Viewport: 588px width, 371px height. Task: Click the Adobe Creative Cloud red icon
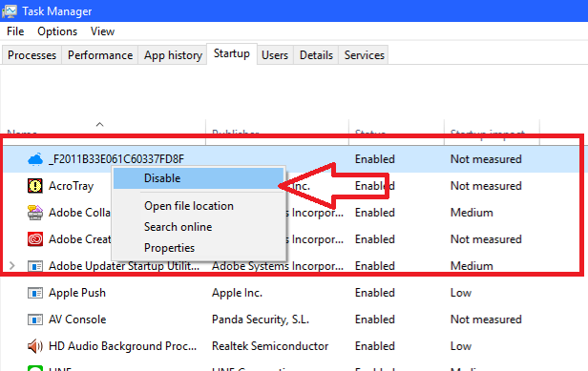click(35, 239)
